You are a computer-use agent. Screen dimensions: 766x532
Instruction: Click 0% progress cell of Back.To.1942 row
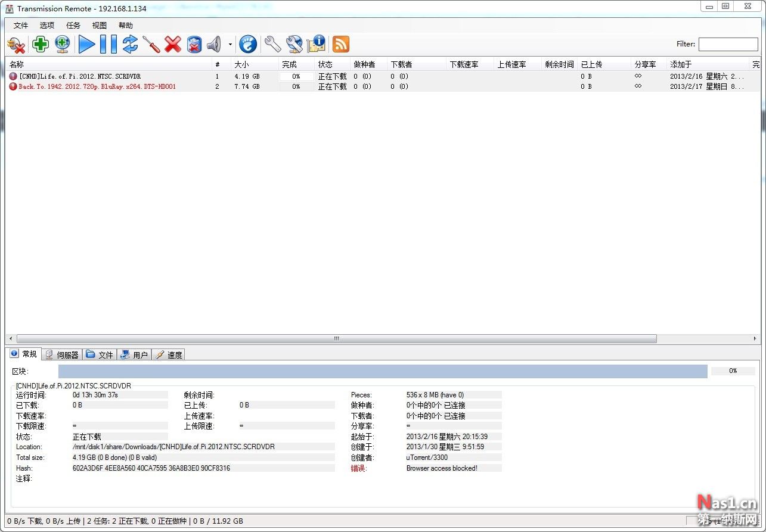[x=296, y=86]
